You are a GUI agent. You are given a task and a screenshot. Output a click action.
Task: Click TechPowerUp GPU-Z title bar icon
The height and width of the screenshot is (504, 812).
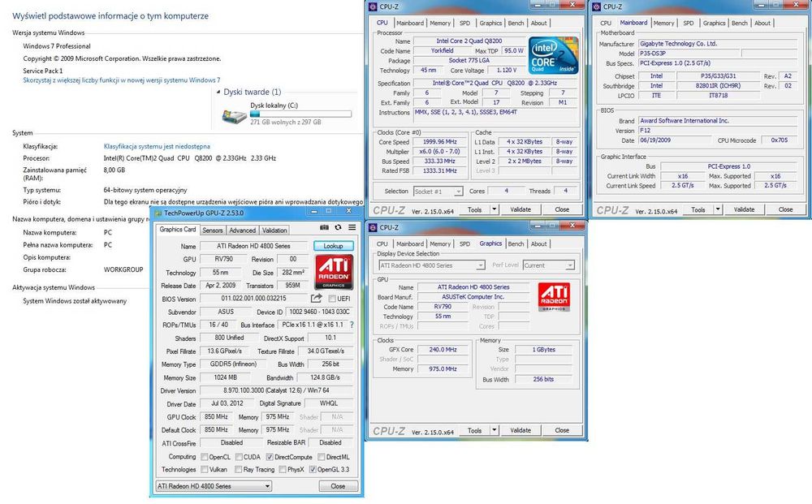[x=157, y=213]
